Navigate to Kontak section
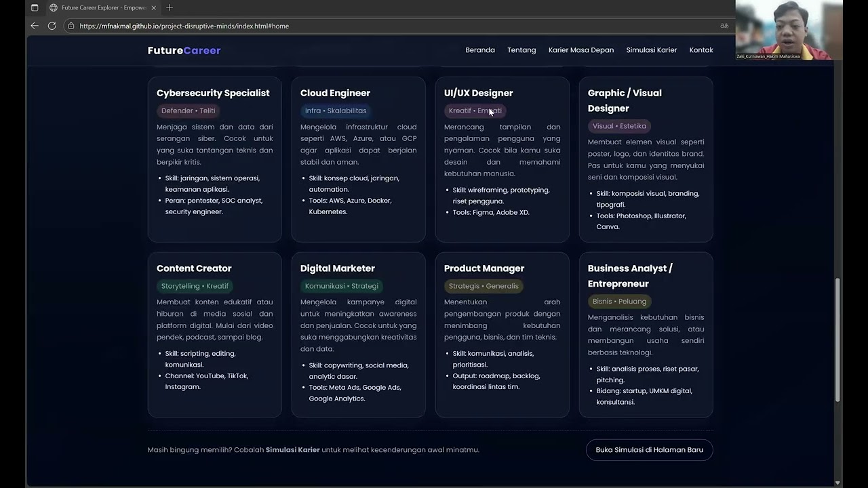 click(x=701, y=50)
